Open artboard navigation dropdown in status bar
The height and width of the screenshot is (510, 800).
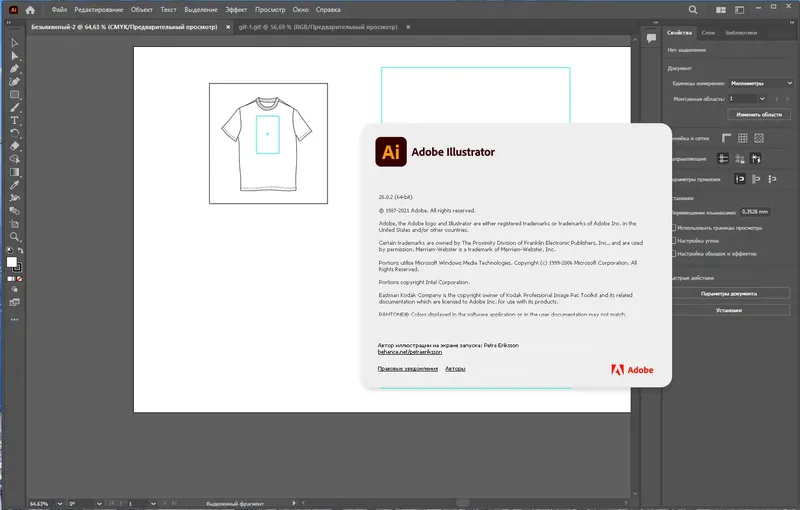(153, 504)
